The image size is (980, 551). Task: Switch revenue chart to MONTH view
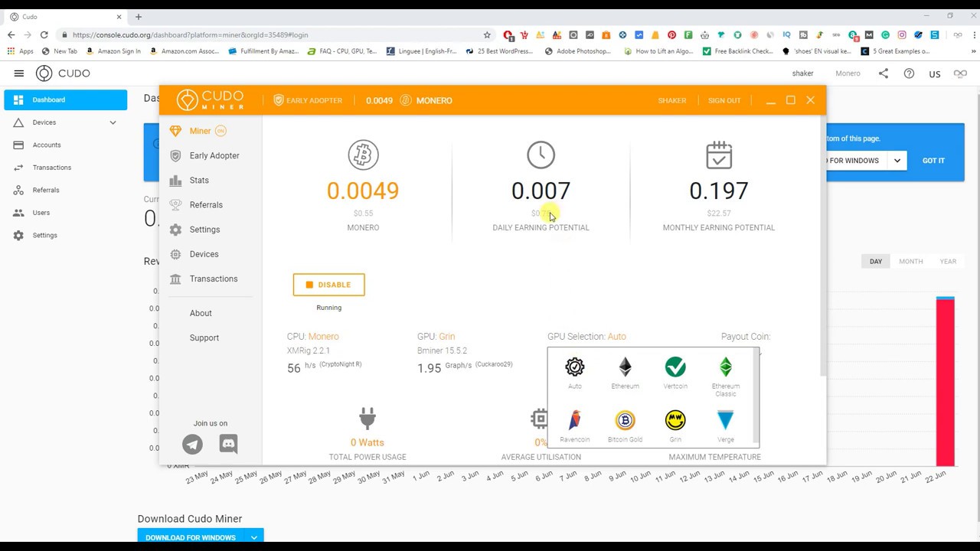[x=910, y=261]
